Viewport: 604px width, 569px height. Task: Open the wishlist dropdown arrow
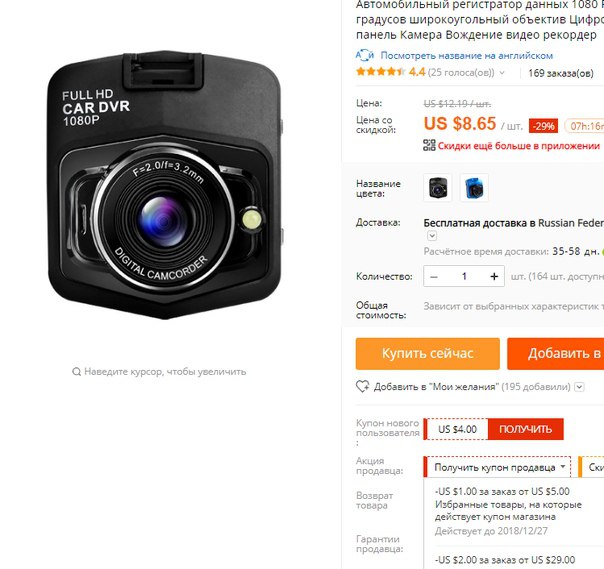pos(579,387)
